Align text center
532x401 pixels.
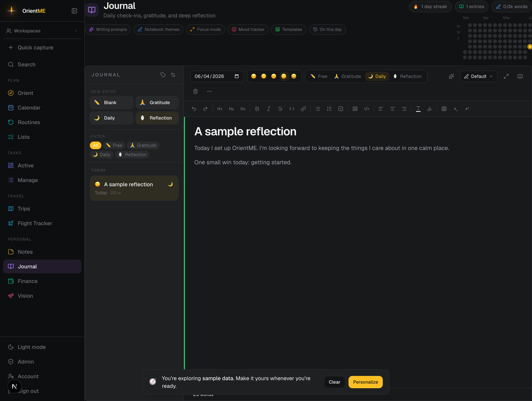[392, 109]
